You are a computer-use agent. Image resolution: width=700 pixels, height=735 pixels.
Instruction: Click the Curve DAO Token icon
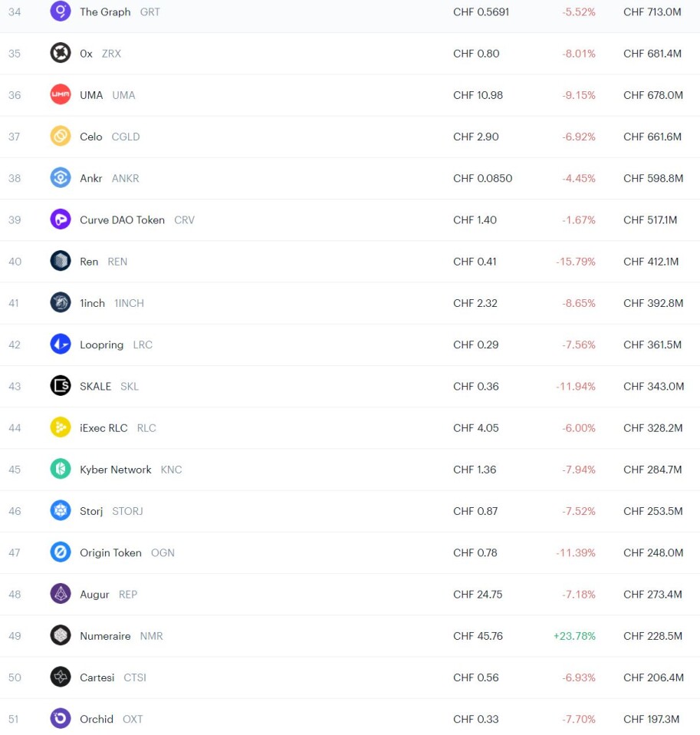61,219
